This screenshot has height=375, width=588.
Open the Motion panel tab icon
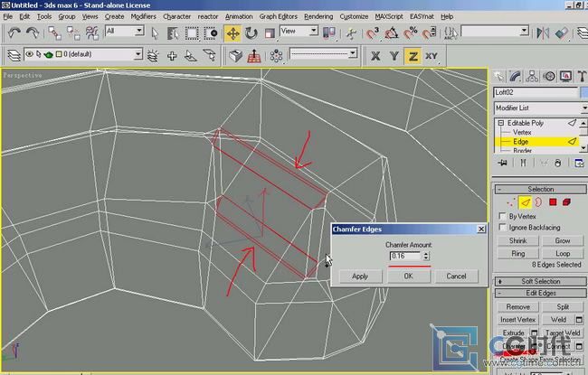click(549, 77)
